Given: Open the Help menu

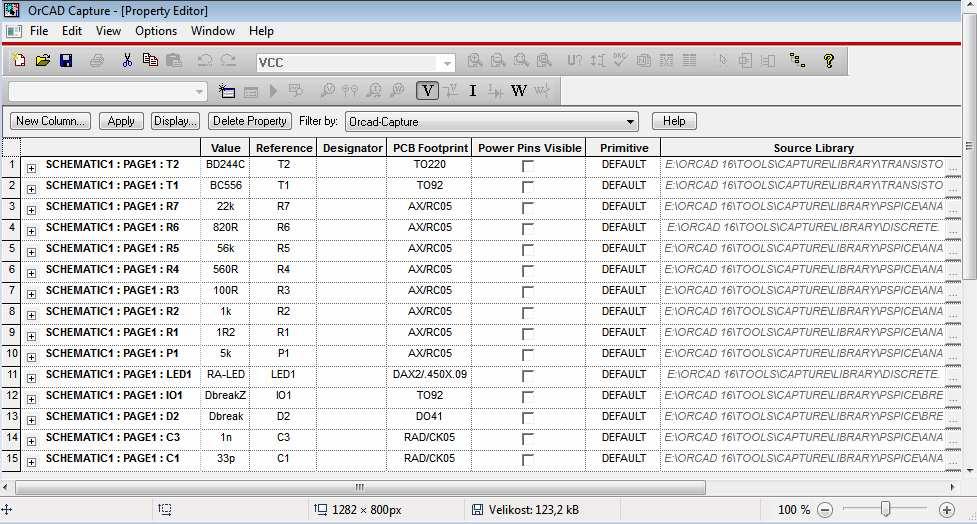Looking at the screenshot, I should point(261,31).
